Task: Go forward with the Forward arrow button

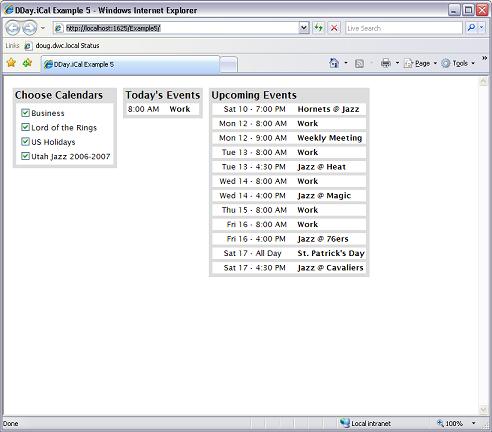Action: (x=29, y=28)
